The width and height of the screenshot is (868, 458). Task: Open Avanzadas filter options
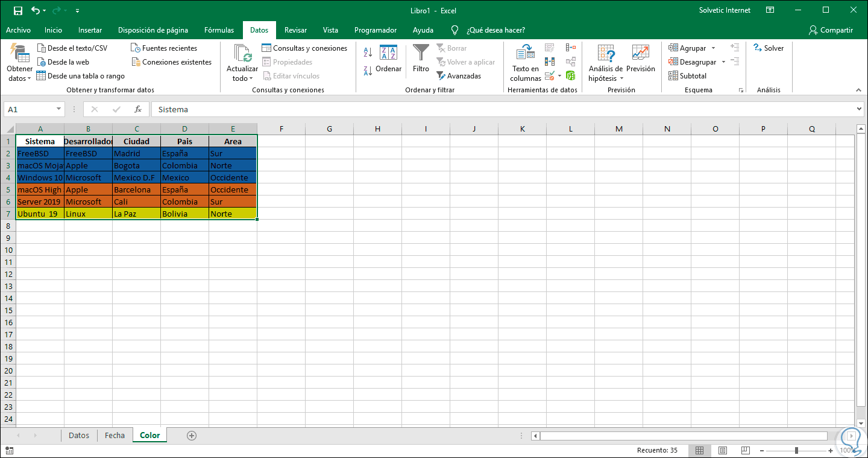459,76
